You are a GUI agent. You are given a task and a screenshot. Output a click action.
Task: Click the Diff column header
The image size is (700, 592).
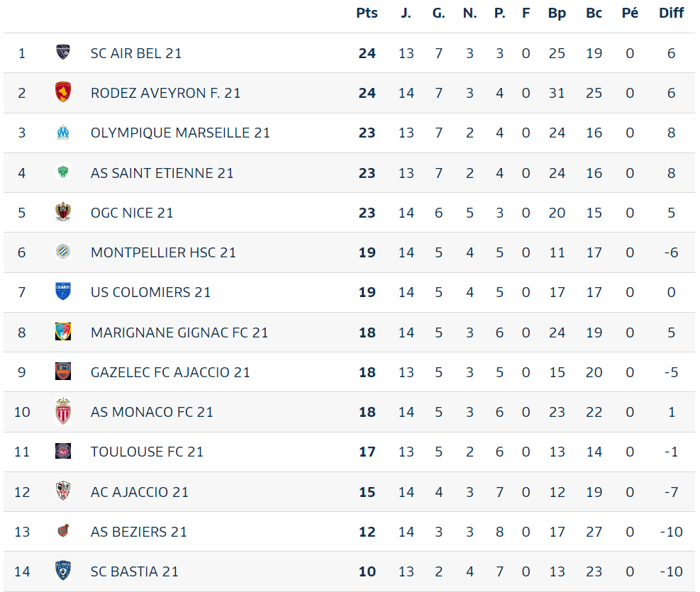pos(671,13)
